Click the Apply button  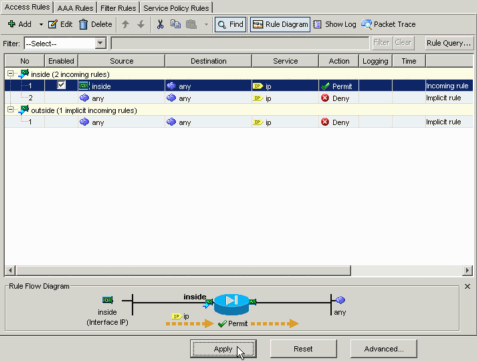tap(223, 349)
